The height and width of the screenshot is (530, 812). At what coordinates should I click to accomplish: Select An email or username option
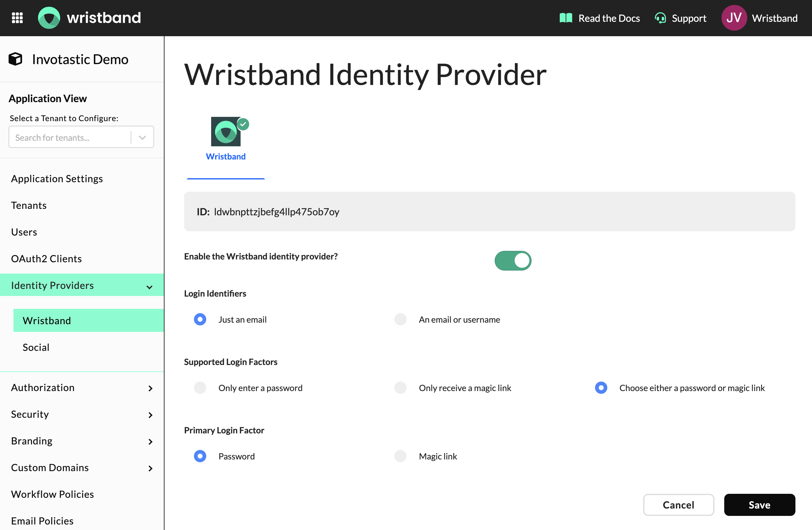[400, 320]
